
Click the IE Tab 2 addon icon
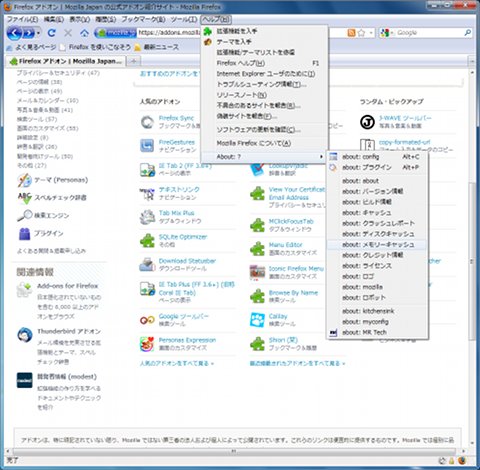pos(147,169)
